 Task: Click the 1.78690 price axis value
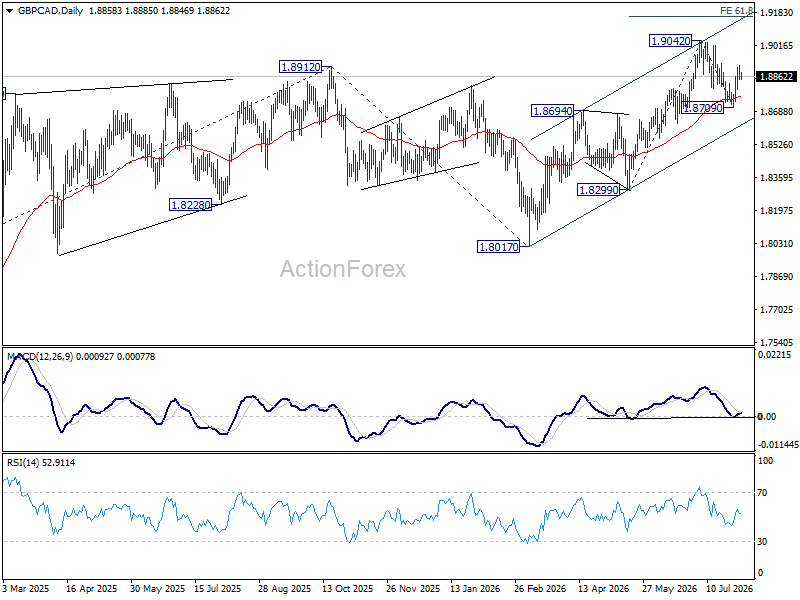(x=776, y=277)
